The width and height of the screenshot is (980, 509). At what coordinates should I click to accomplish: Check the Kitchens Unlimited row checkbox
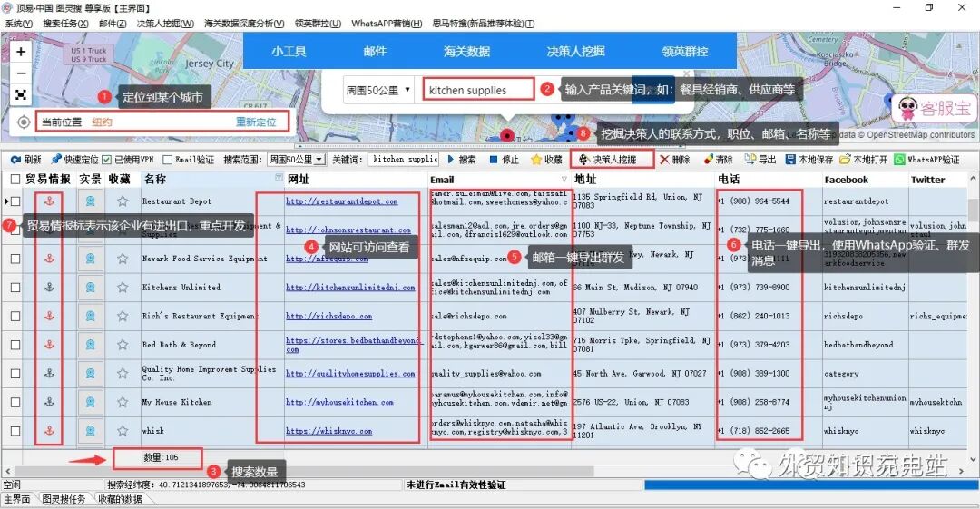pos(15,287)
